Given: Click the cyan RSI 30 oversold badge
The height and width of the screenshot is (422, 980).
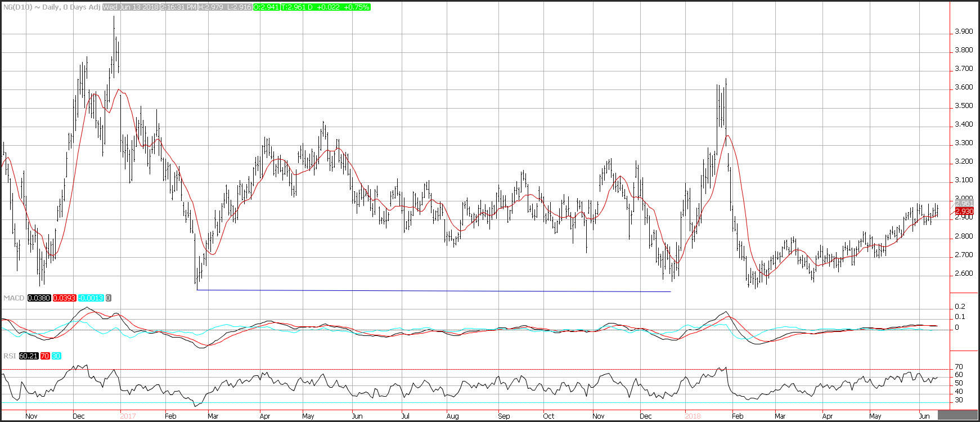Looking at the screenshot, I should point(56,356).
